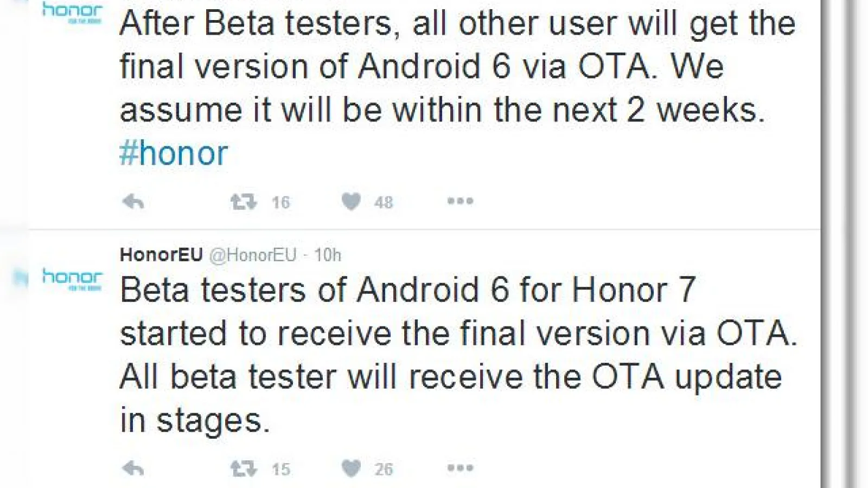This screenshot has width=868, height=488.
Task: Open more options on first tweet
Action: coord(460,201)
